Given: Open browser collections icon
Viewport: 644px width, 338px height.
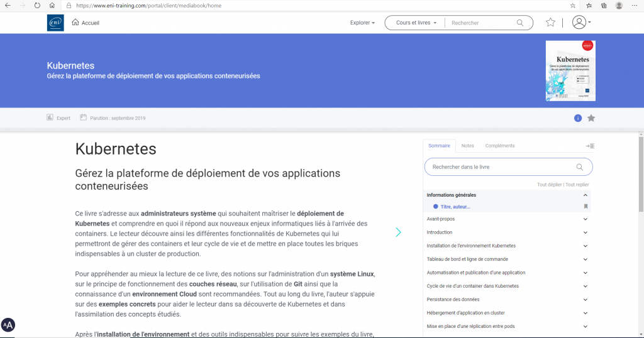Looking at the screenshot, I should (x=604, y=6).
